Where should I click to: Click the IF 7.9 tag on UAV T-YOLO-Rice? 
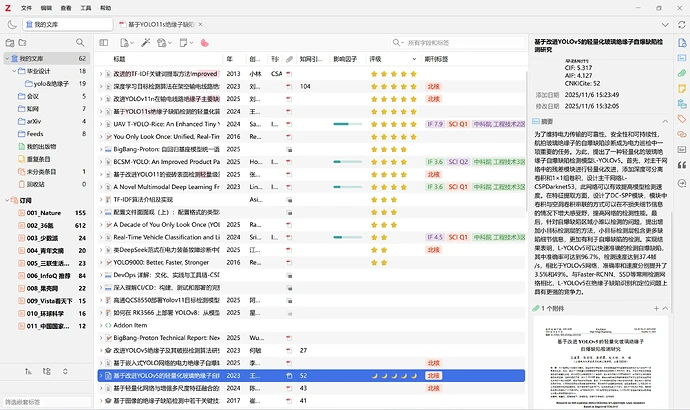point(435,124)
